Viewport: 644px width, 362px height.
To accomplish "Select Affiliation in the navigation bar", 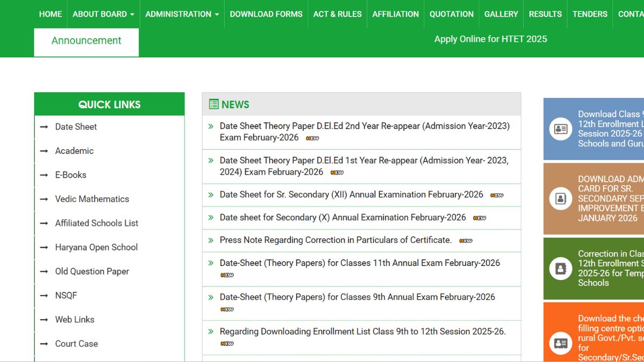I will [x=396, y=14].
